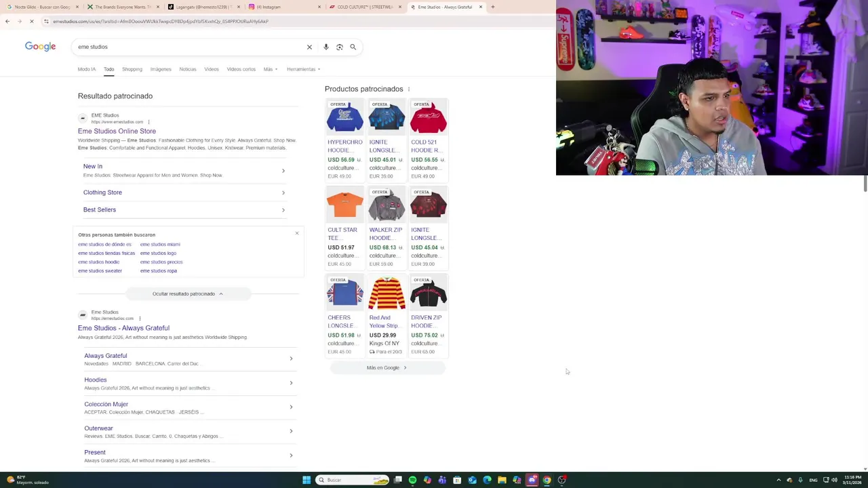The height and width of the screenshot is (488, 868).
Task: Open a new browser tab
Action: [493, 7]
